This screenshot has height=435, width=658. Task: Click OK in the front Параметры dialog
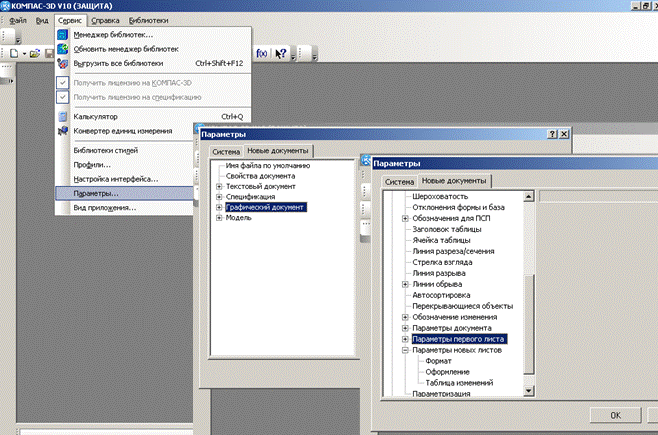point(615,415)
